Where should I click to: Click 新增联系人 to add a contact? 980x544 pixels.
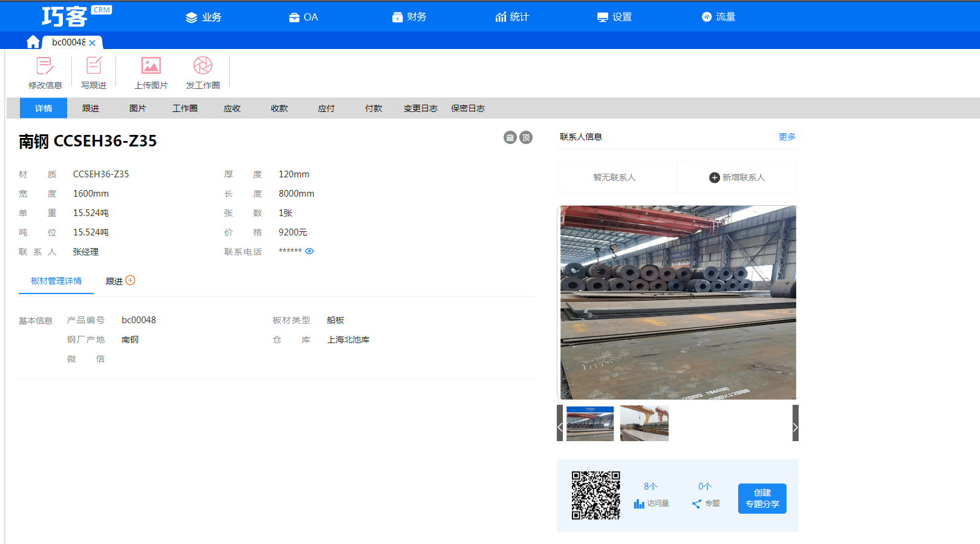[x=737, y=177]
